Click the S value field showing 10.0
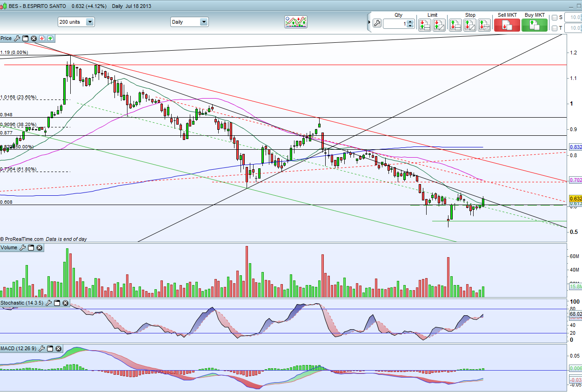The image size is (582, 392). (573, 18)
